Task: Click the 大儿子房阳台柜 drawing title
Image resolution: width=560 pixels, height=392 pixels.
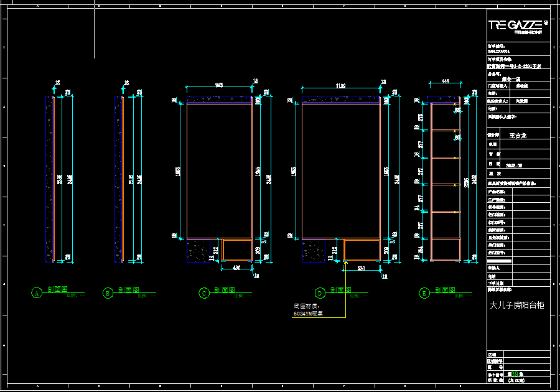Action: click(517, 306)
